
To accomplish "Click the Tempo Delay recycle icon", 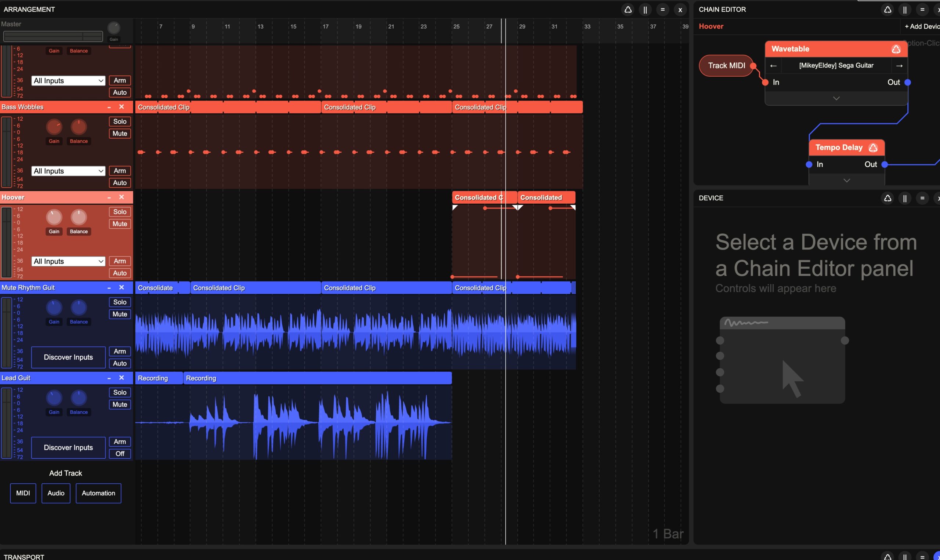I will 873,148.
